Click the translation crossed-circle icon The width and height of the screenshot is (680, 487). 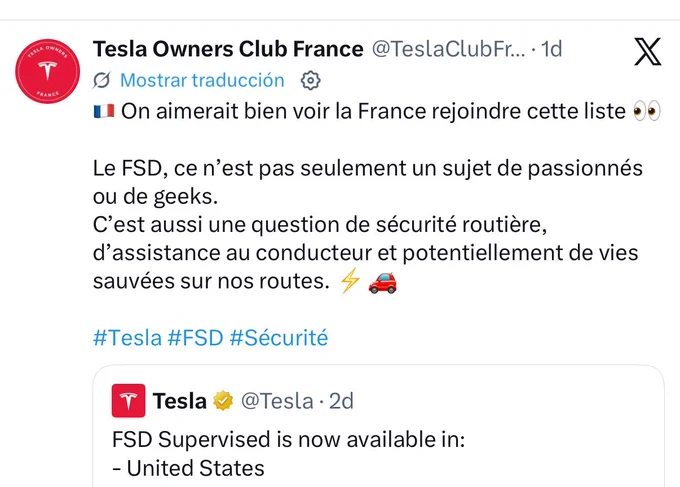coord(102,80)
